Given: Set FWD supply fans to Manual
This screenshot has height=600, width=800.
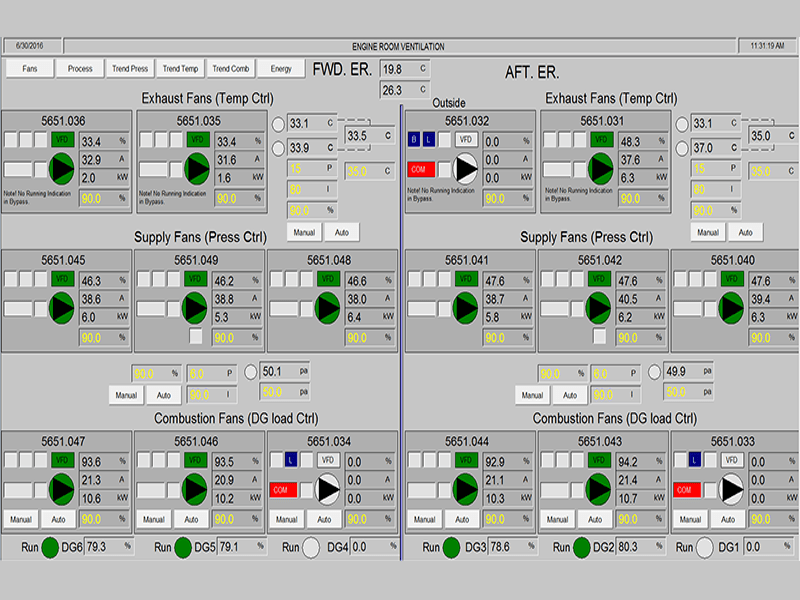Looking at the screenshot, I should point(126,395).
